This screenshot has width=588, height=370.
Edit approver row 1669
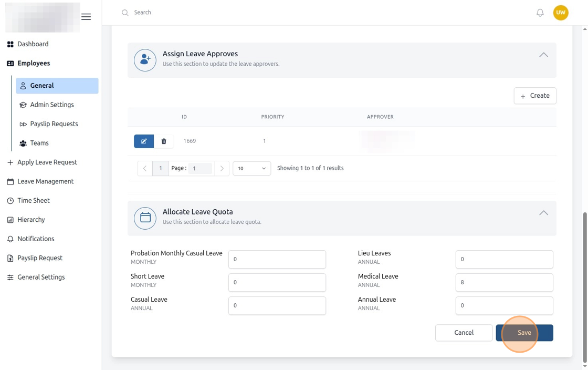pos(144,141)
